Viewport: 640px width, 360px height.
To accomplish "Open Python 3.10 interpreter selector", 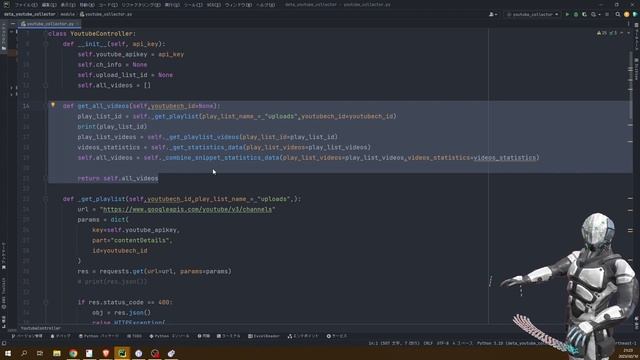I will tap(510, 343).
